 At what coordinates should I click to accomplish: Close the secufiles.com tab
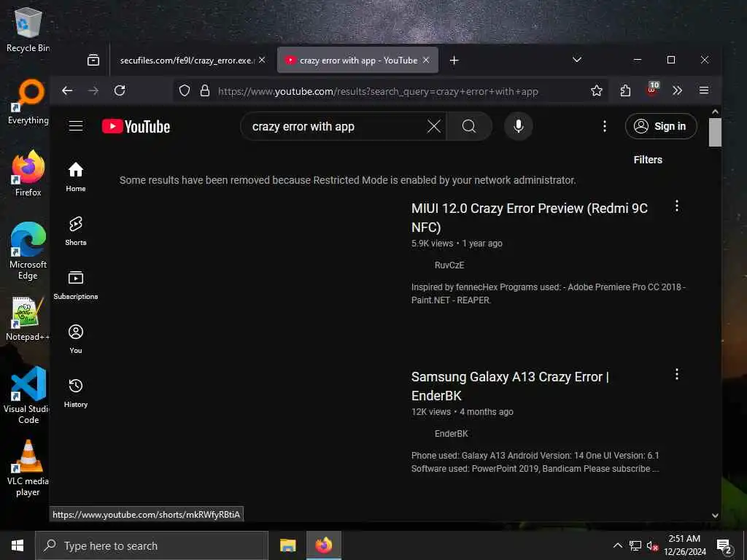point(262,60)
